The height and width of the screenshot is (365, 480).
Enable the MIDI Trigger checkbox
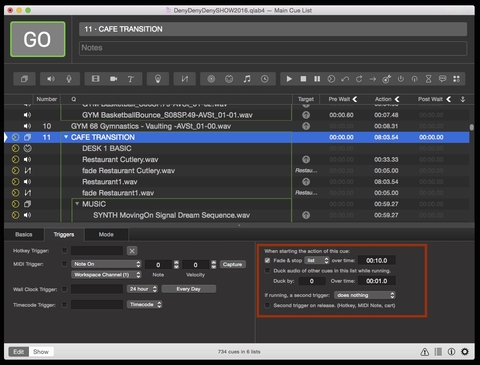tap(64, 264)
